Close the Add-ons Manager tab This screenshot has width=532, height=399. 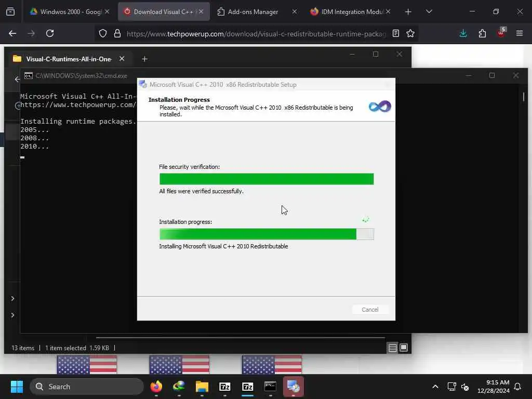pyautogui.click(x=294, y=11)
